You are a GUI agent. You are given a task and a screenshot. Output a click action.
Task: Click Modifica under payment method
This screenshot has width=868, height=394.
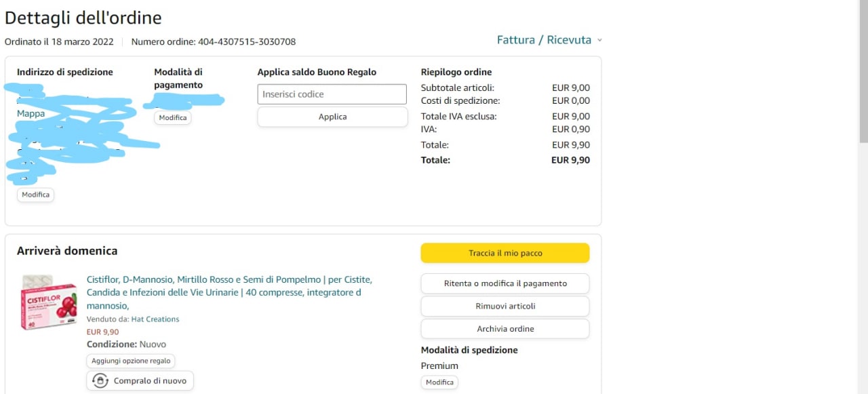click(x=173, y=118)
